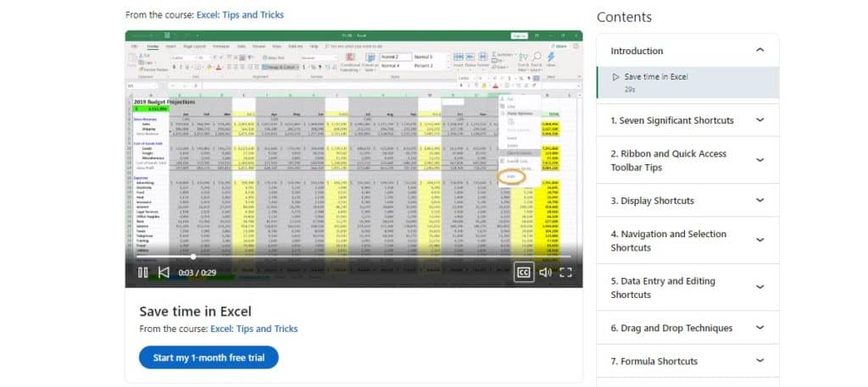The height and width of the screenshot is (387, 868).
Task: Start my 1-month free trial
Action: 209,357
